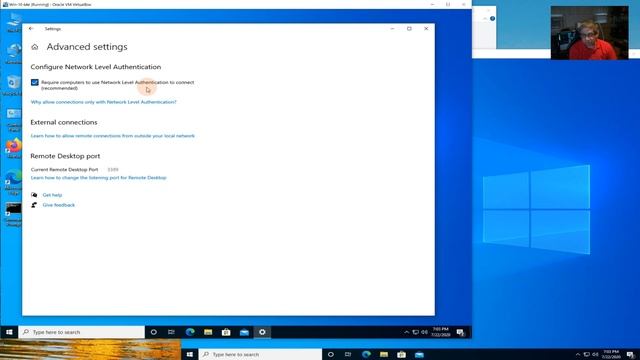Click the Settings gear in the VM taskbar
This screenshot has height=360, width=640.
click(x=262, y=332)
